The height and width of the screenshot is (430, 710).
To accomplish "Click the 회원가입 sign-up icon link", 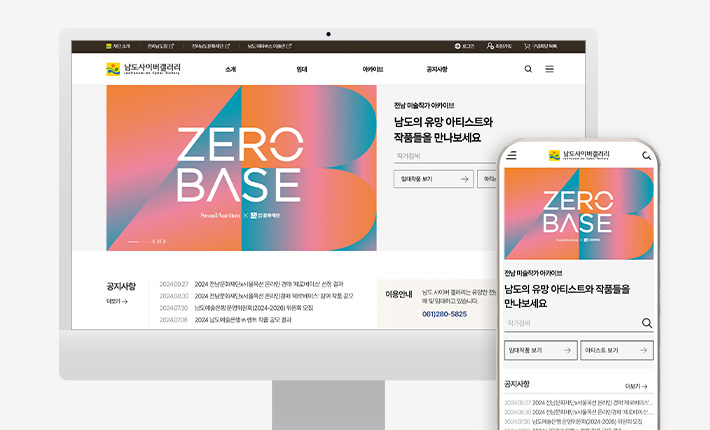I will [499, 46].
